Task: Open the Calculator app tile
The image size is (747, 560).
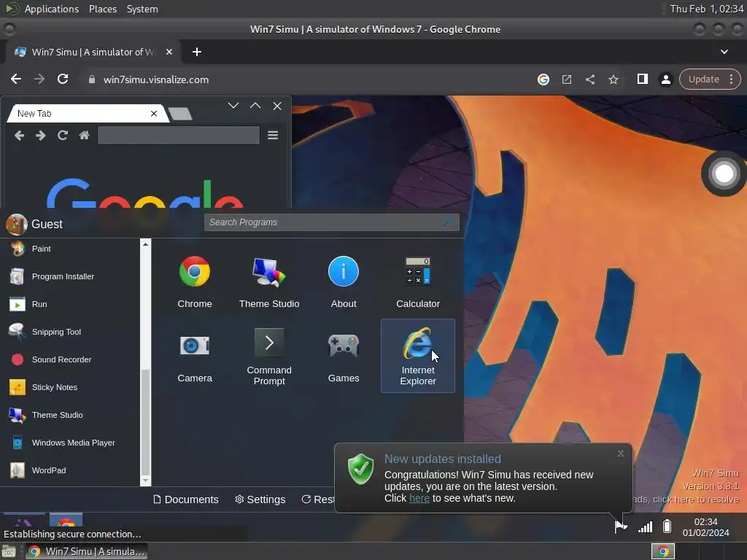Action: tap(418, 282)
